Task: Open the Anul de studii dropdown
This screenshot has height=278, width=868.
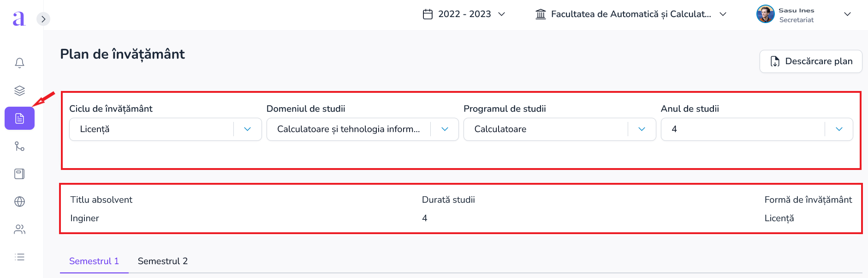Action: coord(757,129)
